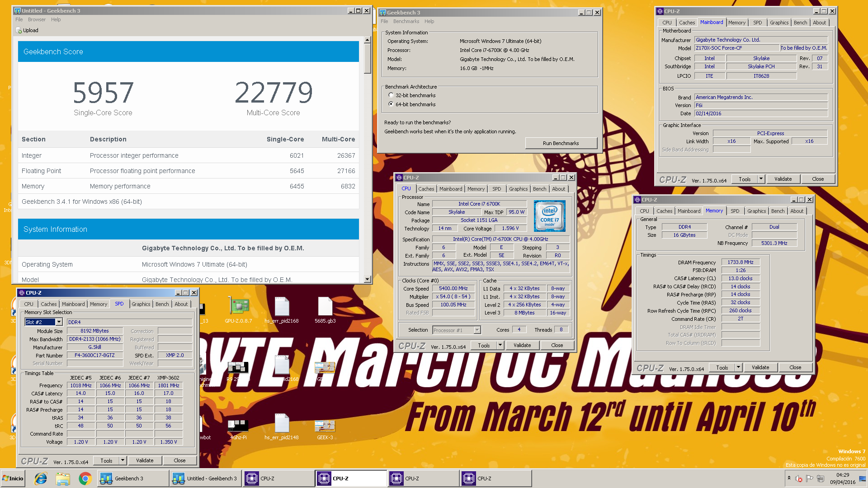Image resolution: width=868 pixels, height=488 pixels.
Task: Click the Upload icon in Geekbench results
Action: coord(19,30)
